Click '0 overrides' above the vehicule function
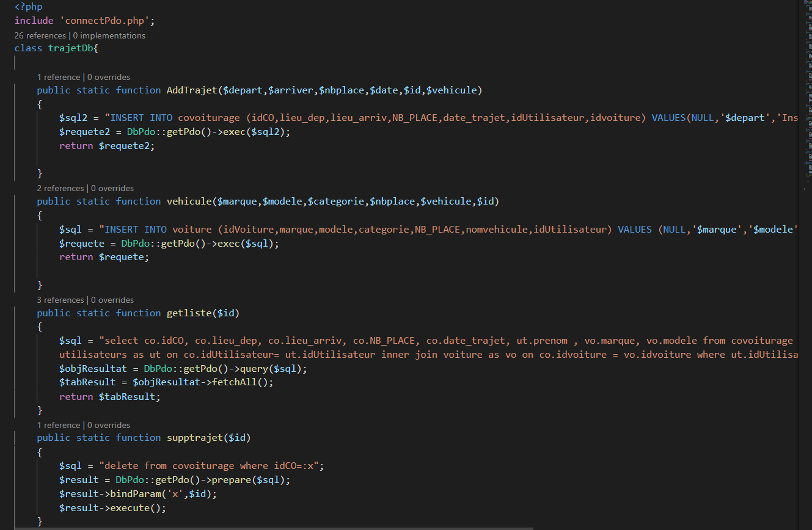This screenshot has height=530, width=812. pyautogui.click(x=112, y=188)
